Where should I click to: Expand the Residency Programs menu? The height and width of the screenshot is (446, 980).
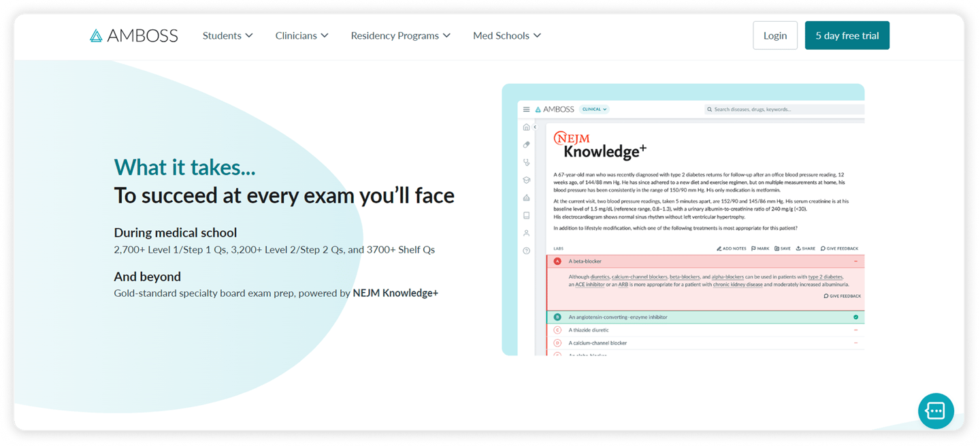point(400,35)
